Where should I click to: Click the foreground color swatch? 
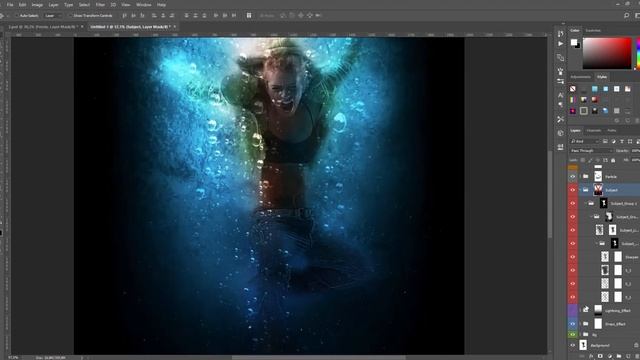pyautogui.click(x=573, y=42)
